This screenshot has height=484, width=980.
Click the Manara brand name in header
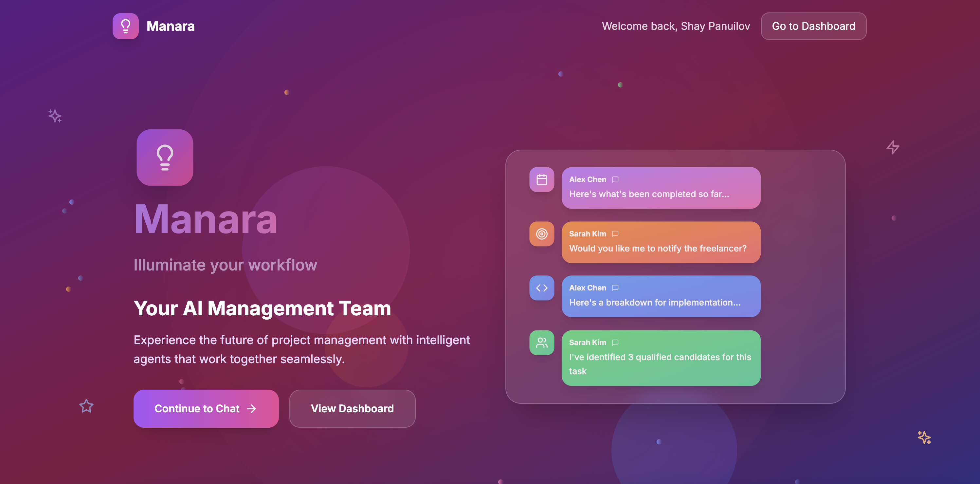pyautogui.click(x=171, y=26)
